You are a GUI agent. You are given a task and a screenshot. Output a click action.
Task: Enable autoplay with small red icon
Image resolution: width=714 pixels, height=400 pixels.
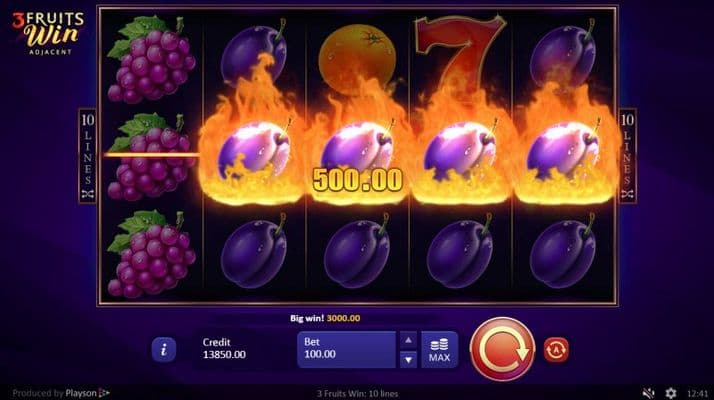click(556, 350)
